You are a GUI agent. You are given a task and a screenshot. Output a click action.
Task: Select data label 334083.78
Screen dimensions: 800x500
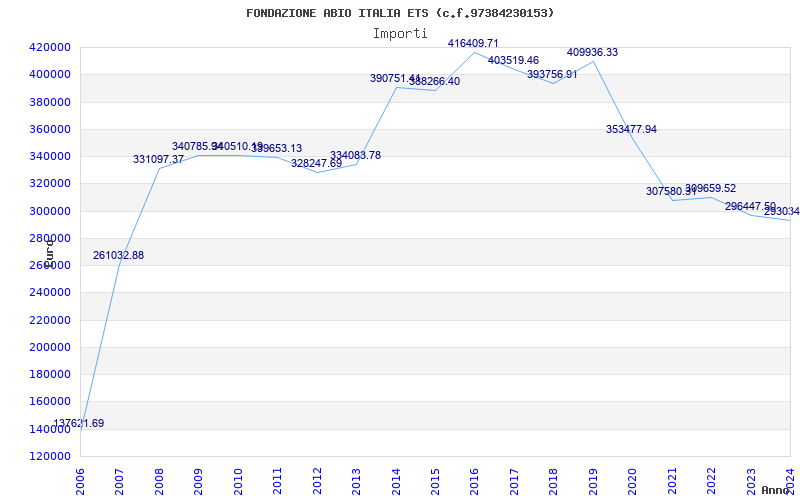coord(355,155)
